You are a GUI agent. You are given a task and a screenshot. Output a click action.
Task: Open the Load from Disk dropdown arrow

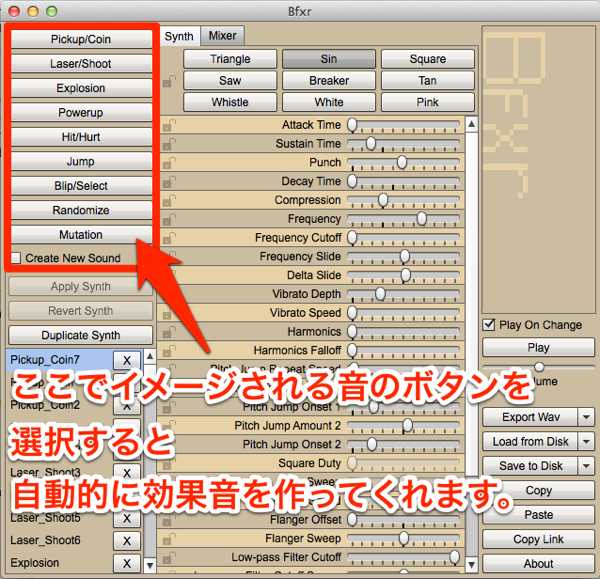586,441
